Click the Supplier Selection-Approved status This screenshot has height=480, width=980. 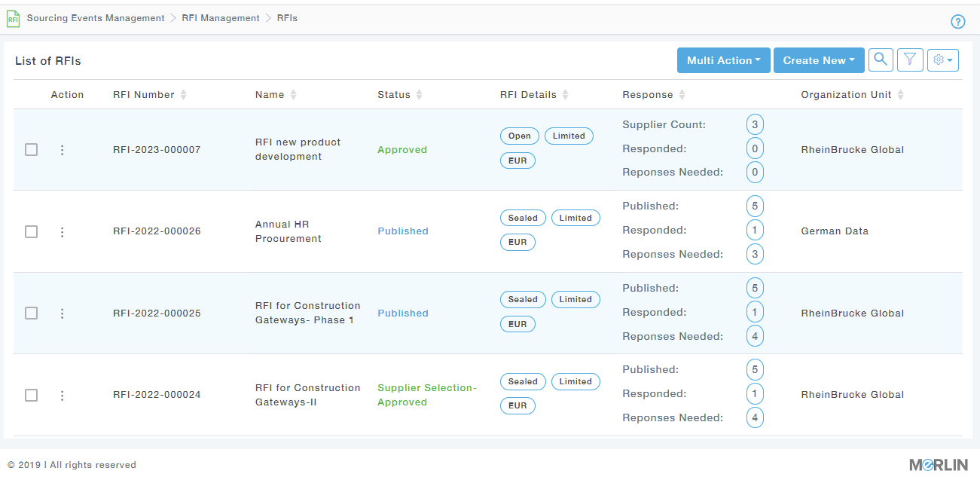tap(427, 395)
